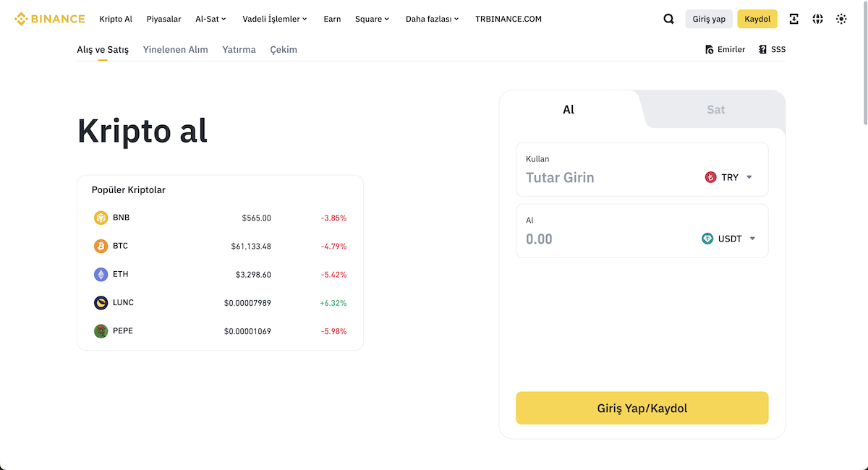Image resolution: width=868 pixels, height=470 pixels.
Task: Open the language globe icon
Action: 817,19
